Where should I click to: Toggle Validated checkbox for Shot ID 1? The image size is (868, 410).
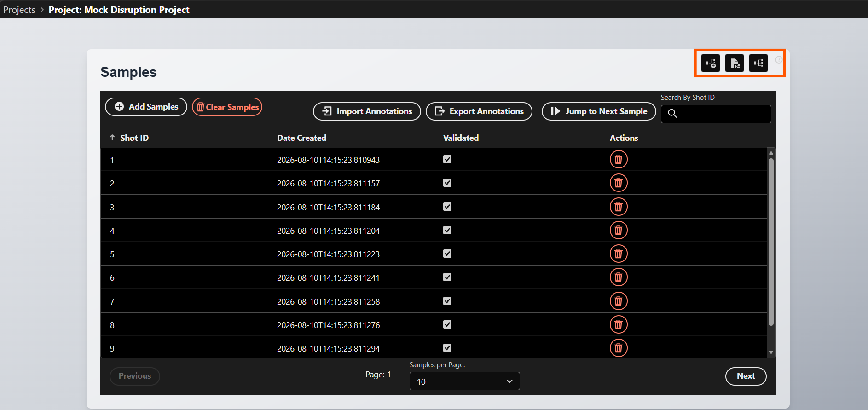tap(447, 159)
